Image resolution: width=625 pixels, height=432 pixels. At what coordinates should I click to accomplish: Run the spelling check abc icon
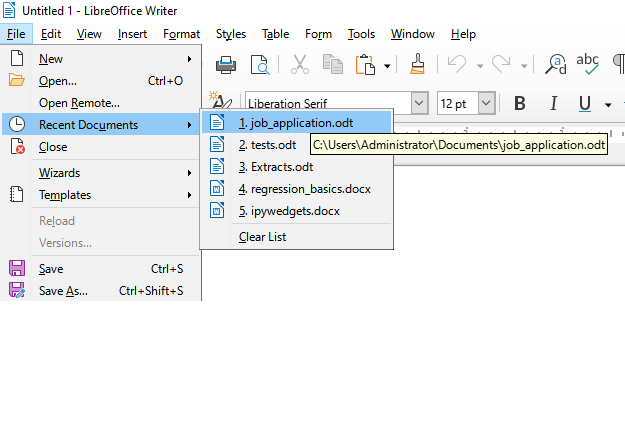[588, 64]
